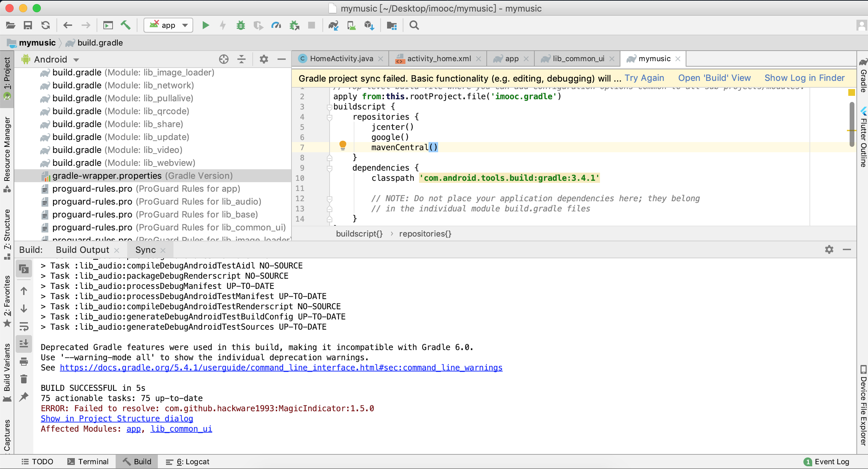The width and height of the screenshot is (868, 469).
Task: Click Open 'Build' View link
Action: 714,78
